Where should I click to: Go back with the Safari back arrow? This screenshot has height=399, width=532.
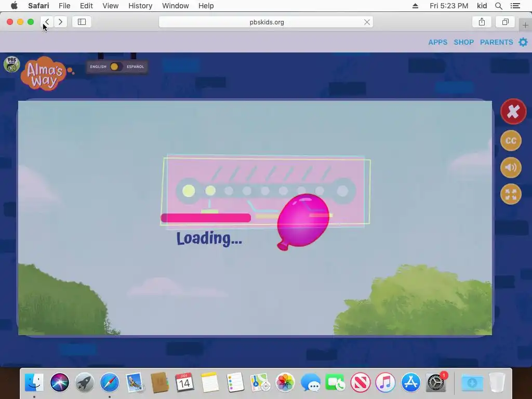tap(47, 22)
